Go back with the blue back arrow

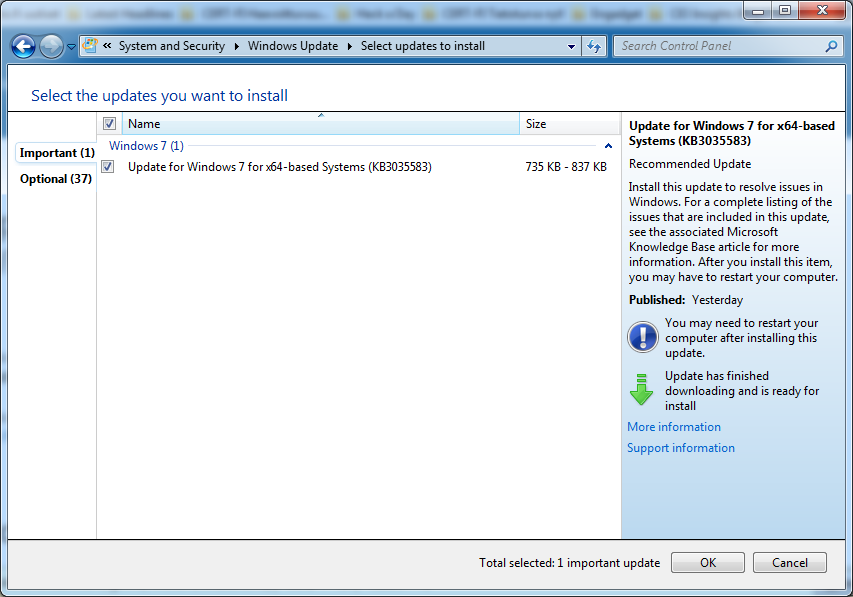(x=23, y=47)
